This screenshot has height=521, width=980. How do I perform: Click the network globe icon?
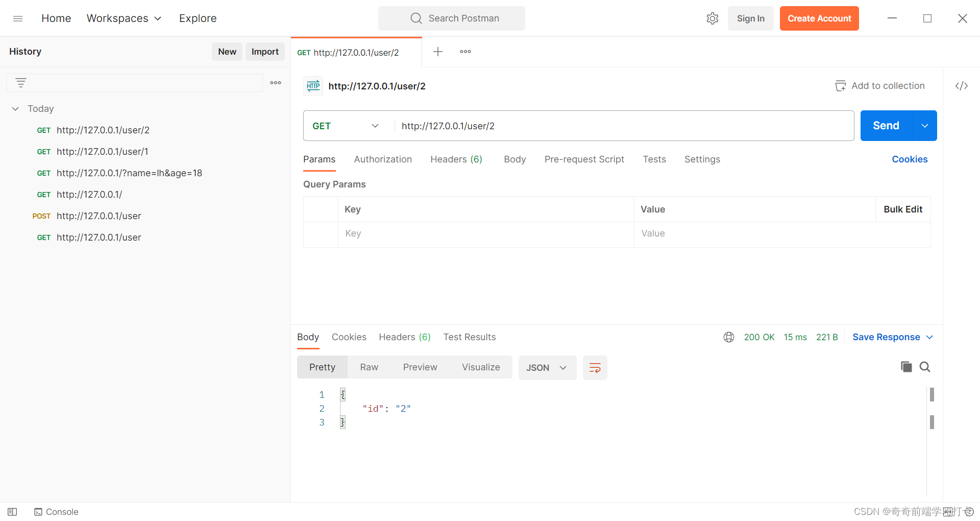click(x=729, y=337)
